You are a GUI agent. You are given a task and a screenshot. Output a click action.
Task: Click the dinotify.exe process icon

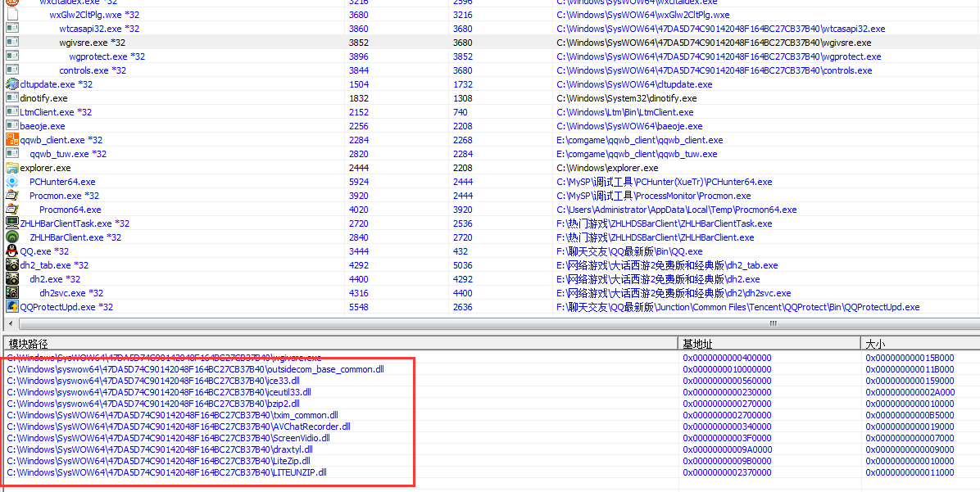tap(12, 98)
